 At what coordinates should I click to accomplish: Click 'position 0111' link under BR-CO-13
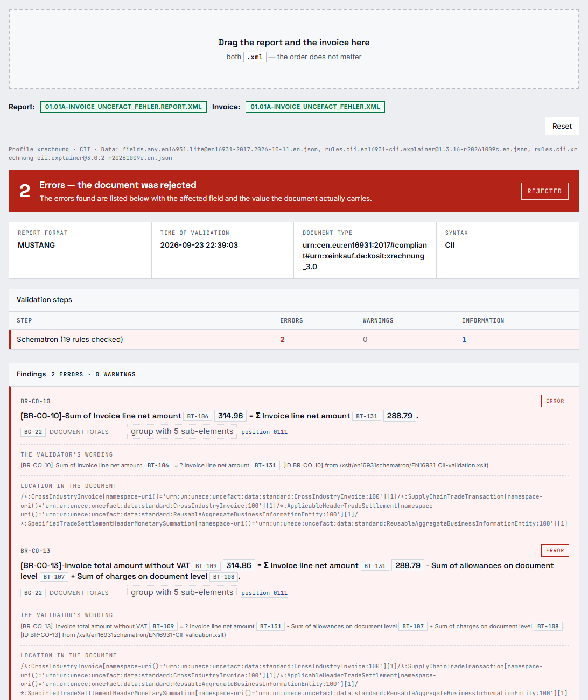click(264, 593)
